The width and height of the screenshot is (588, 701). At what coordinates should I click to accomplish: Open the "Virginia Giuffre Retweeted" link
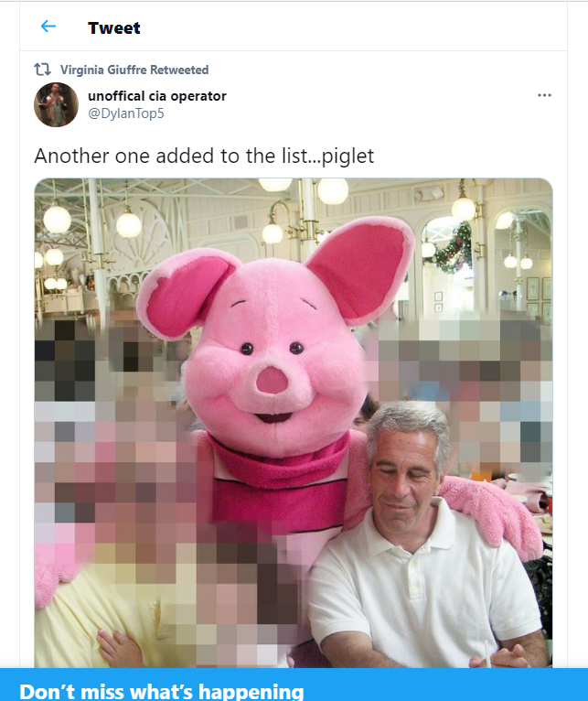tap(134, 70)
